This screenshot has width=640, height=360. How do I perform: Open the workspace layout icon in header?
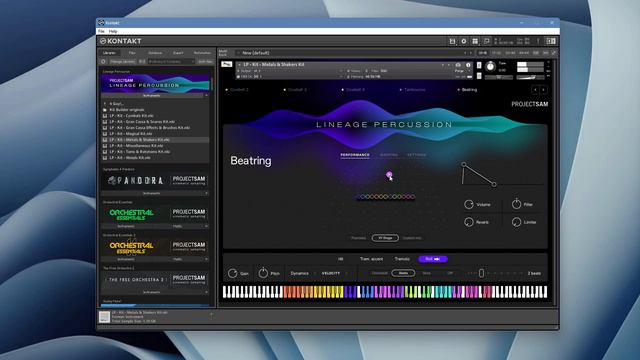point(475,41)
